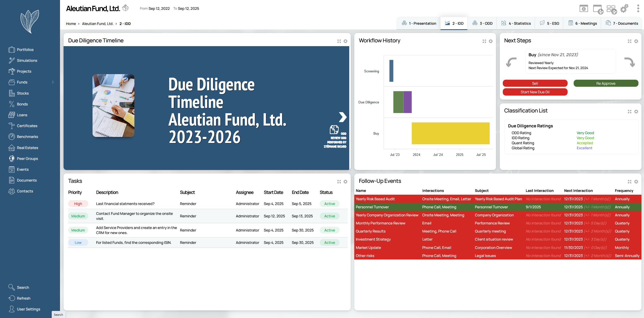Image resolution: width=644 pixels, height=318 pixels.
Task: Open the To date Sep 12, 2025 picker
Action: tap(188, 9)
